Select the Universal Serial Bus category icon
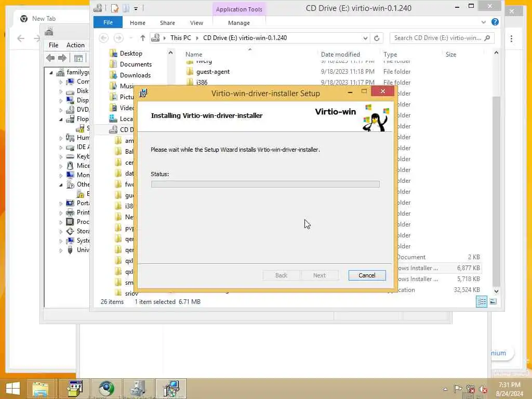532x399 pixels. tap(70, 250)
